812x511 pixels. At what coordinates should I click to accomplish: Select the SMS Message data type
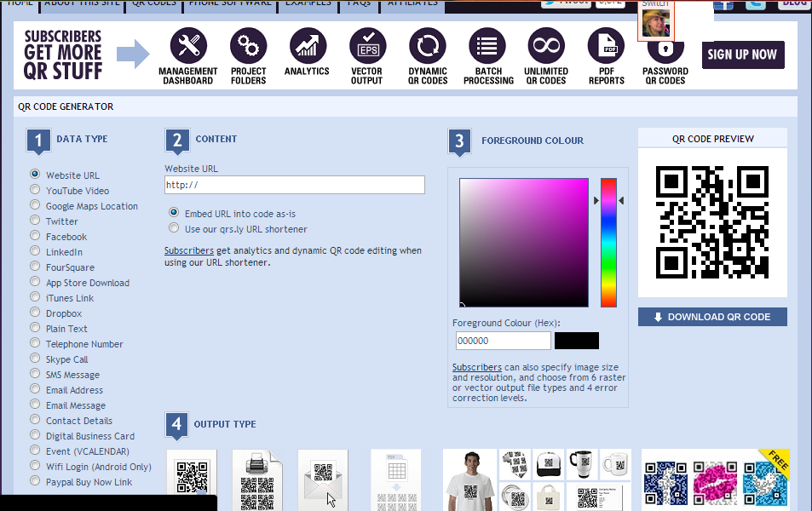35,373
